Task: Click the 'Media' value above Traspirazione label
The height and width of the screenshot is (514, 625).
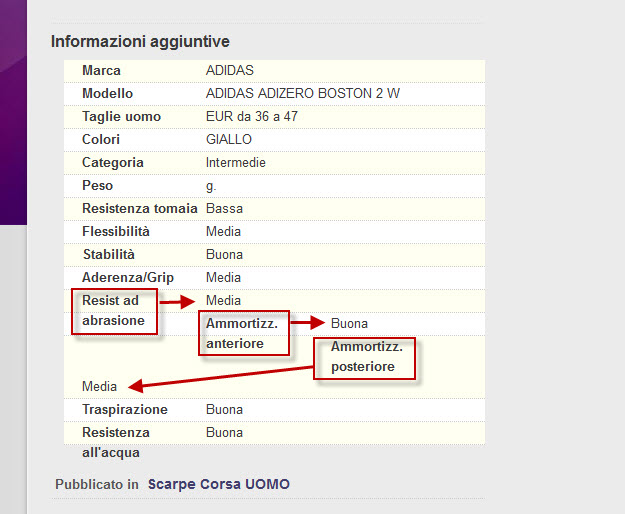Action: tap(99, 386)
